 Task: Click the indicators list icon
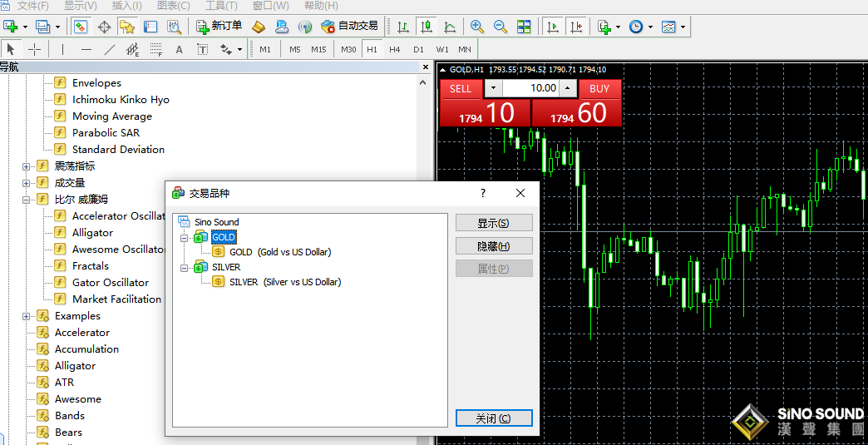click(604, 26)
